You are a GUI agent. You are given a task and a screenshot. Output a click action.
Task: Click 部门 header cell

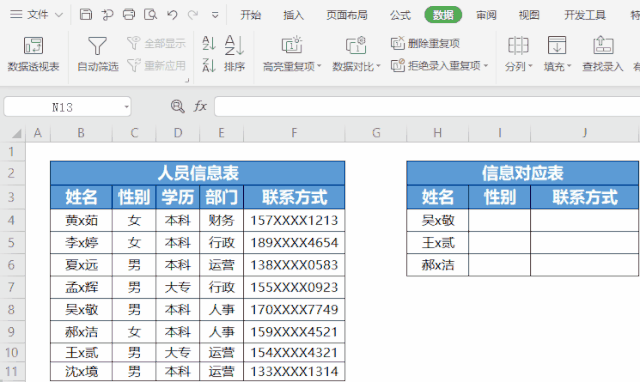point(221,197)
